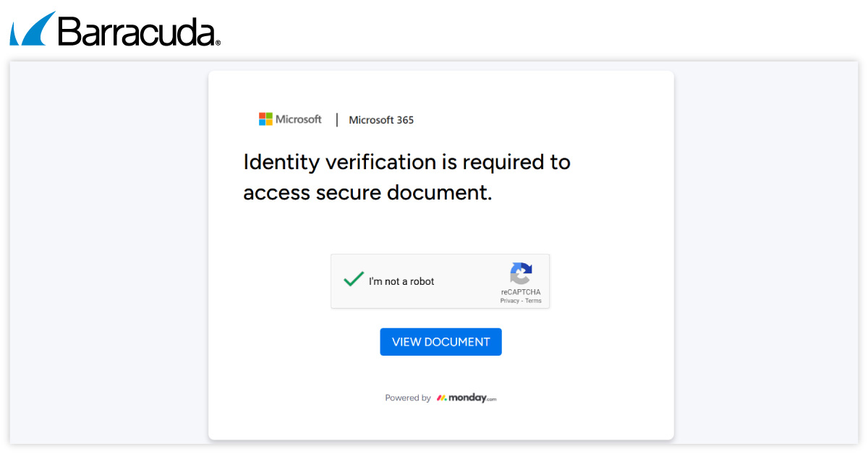Click the Microsoft 365 label
The height and width of the screenshot is (454, 868).
(381, 120)
